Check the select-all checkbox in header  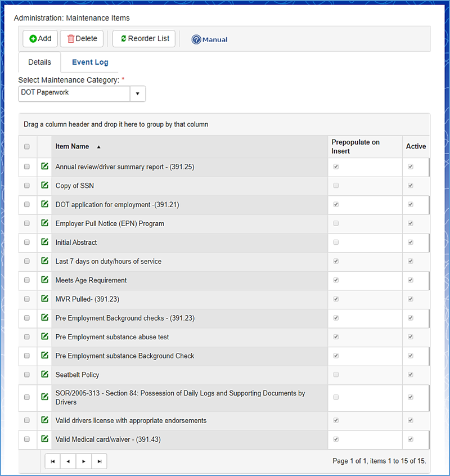tap(27, 147)
